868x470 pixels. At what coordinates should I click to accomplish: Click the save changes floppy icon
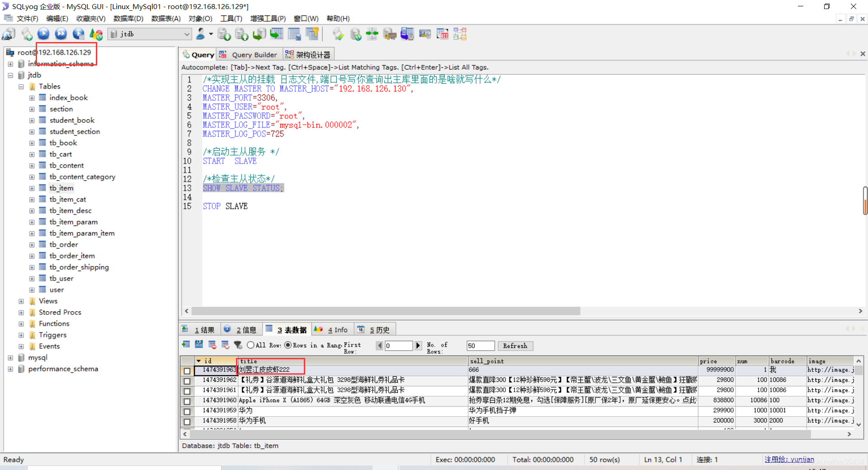point(199,344)
